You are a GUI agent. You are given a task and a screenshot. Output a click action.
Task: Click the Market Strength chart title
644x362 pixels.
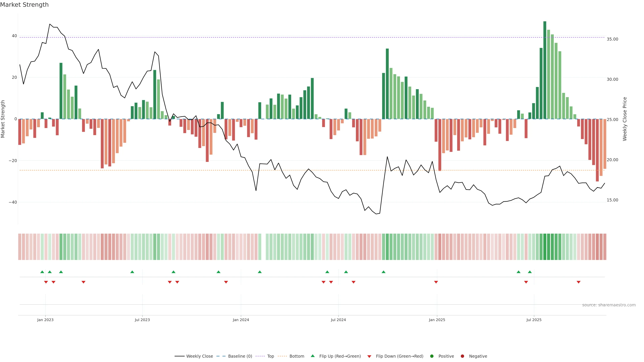click(x=24, y=5)
